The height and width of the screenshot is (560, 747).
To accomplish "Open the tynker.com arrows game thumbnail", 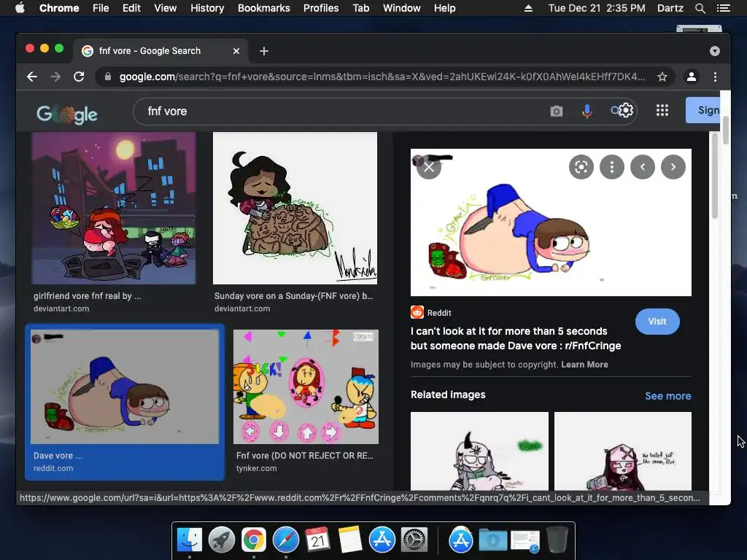I will point(306,386).
